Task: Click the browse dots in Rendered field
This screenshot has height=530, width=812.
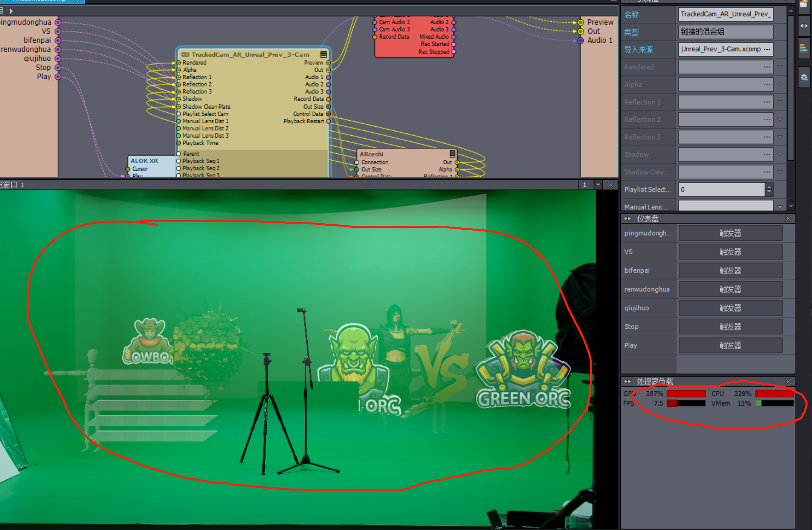Action: coord(767,67)
